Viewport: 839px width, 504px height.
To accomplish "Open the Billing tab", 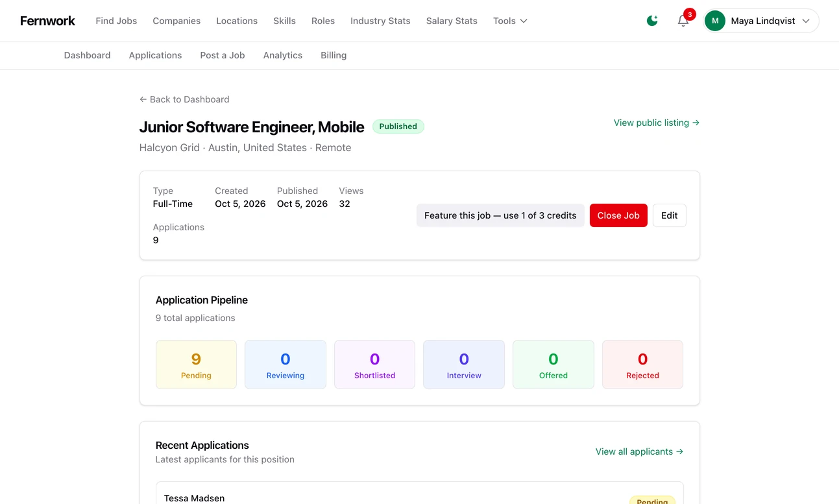I will 334,55.
